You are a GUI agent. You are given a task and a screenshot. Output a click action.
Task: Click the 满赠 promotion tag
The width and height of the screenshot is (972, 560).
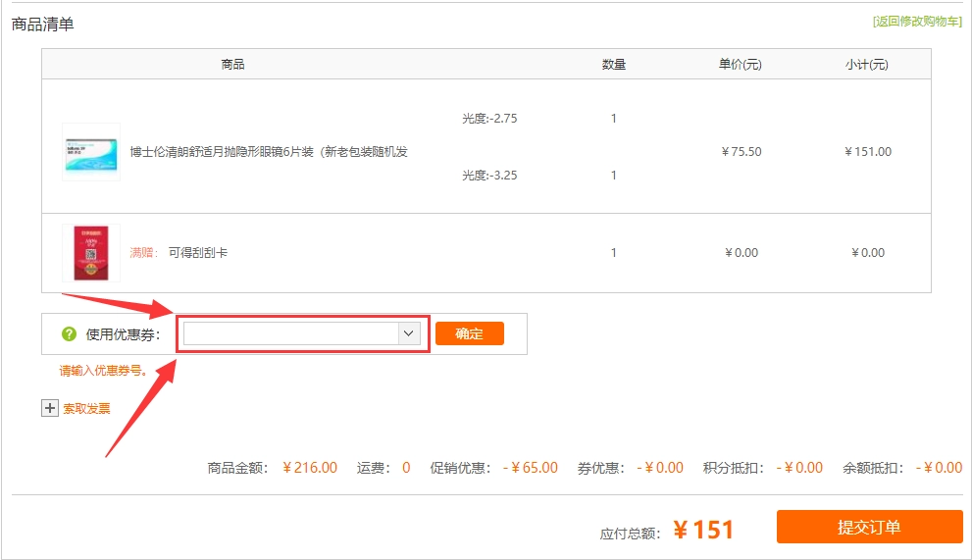143,253
